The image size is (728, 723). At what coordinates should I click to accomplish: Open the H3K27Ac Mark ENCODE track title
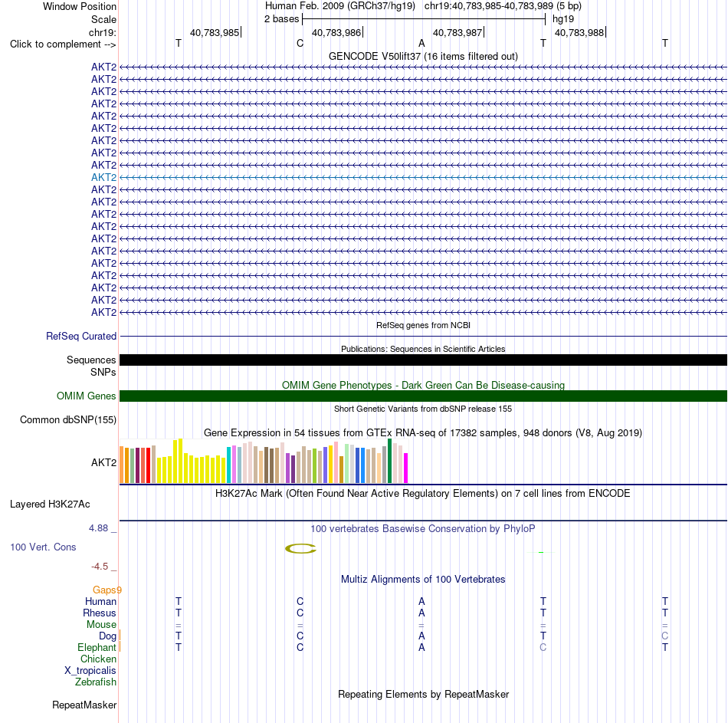coord(423,494)
